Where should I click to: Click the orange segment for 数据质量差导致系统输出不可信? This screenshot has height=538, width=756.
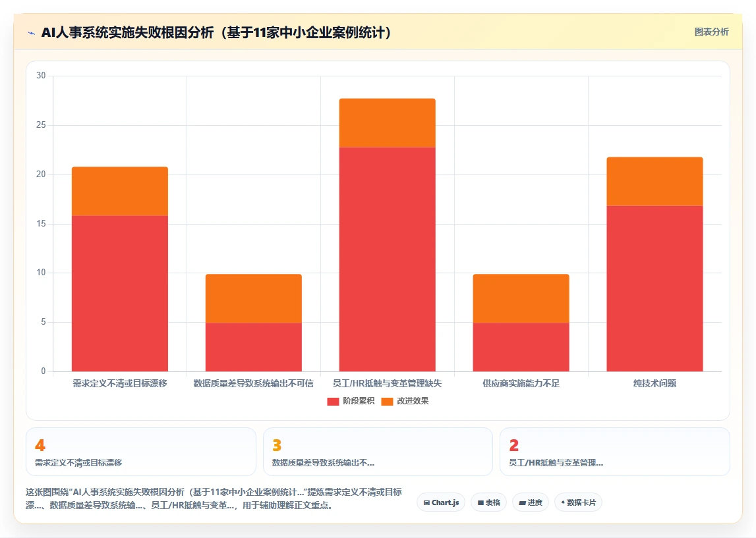tap(254, 298)
